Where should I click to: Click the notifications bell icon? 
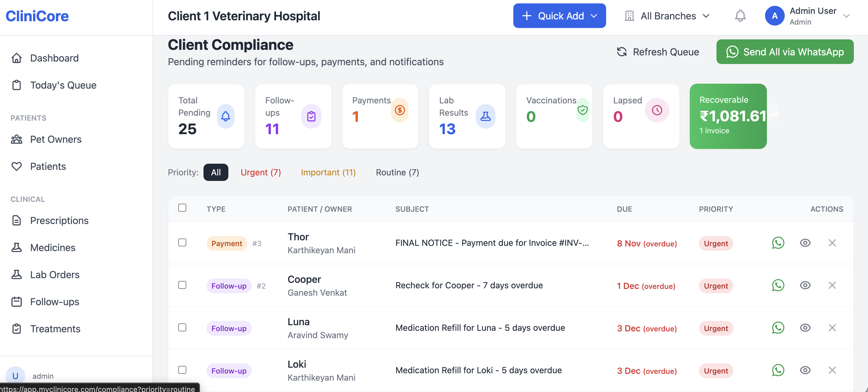[740, 15]
